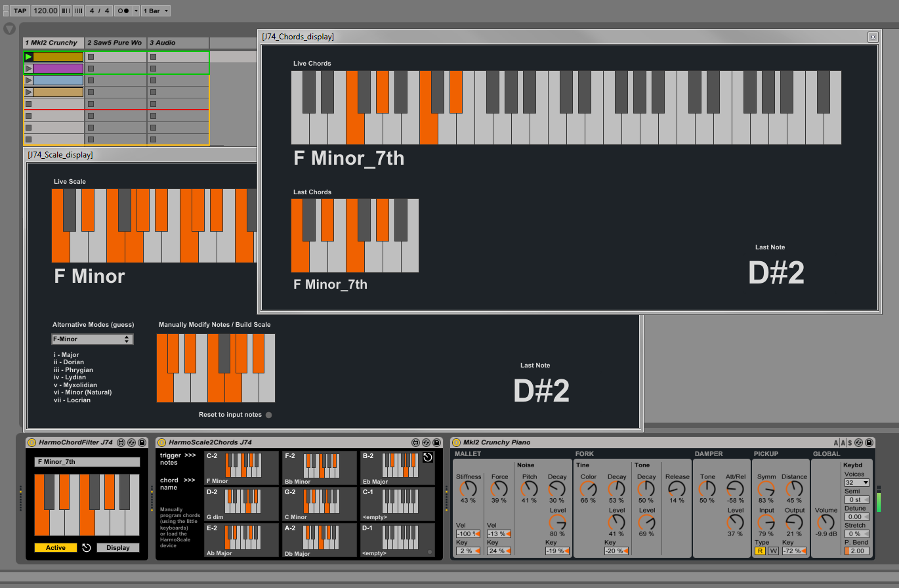Save HarmoChordFilter J74 preset disk icon

click(x=142, y=442)
